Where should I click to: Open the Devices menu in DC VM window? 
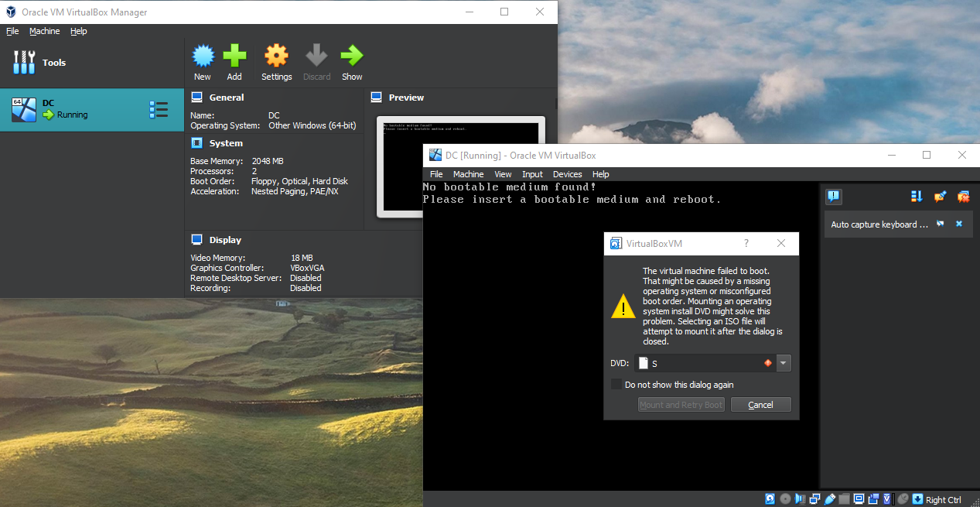click(567, 174)
